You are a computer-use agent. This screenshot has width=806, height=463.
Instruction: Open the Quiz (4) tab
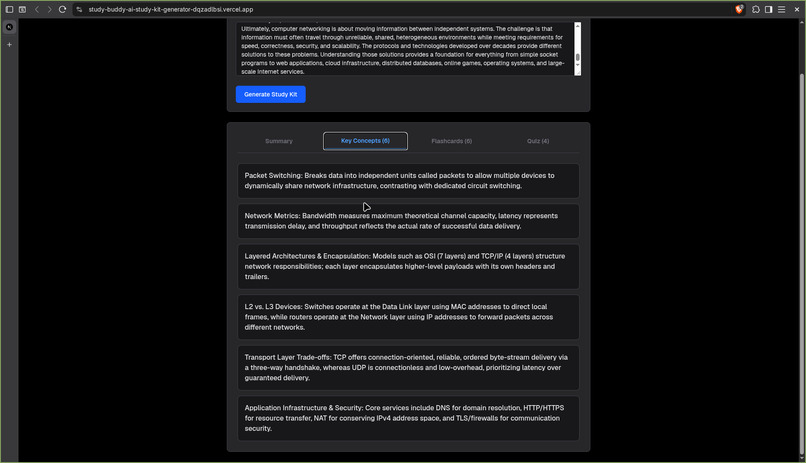pos(538,141)
